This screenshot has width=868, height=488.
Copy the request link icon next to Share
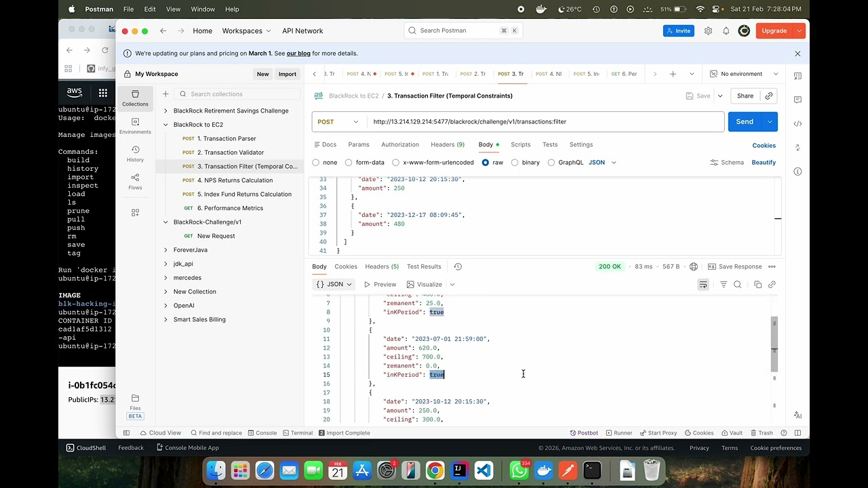click(769, 96)
